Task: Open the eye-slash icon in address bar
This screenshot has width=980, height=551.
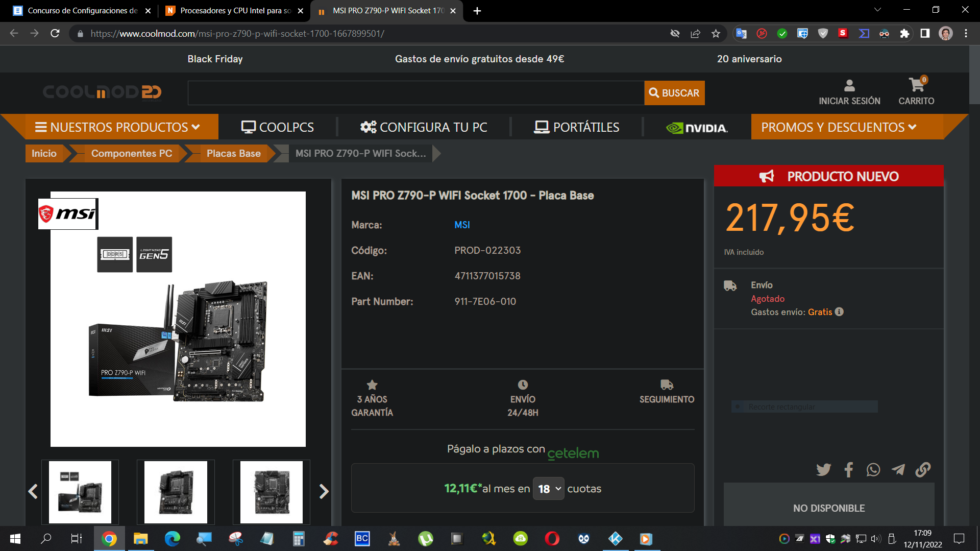Action: (x=675, y=34)
